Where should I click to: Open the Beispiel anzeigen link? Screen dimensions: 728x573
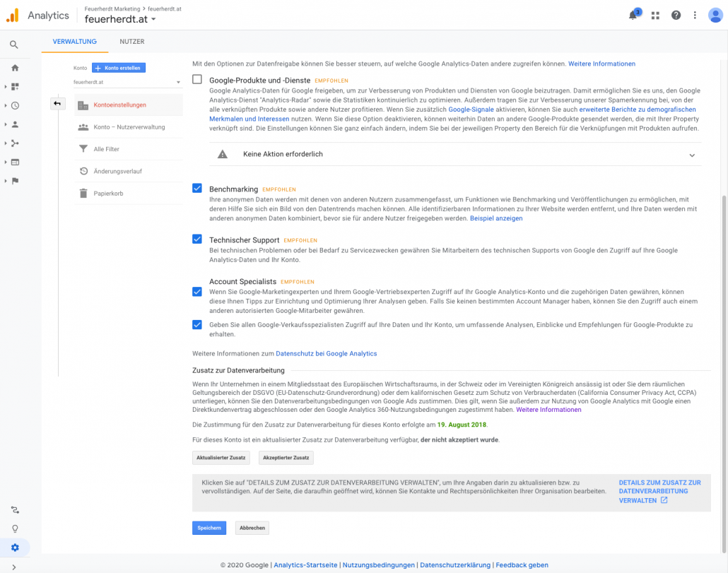[496, 218]
